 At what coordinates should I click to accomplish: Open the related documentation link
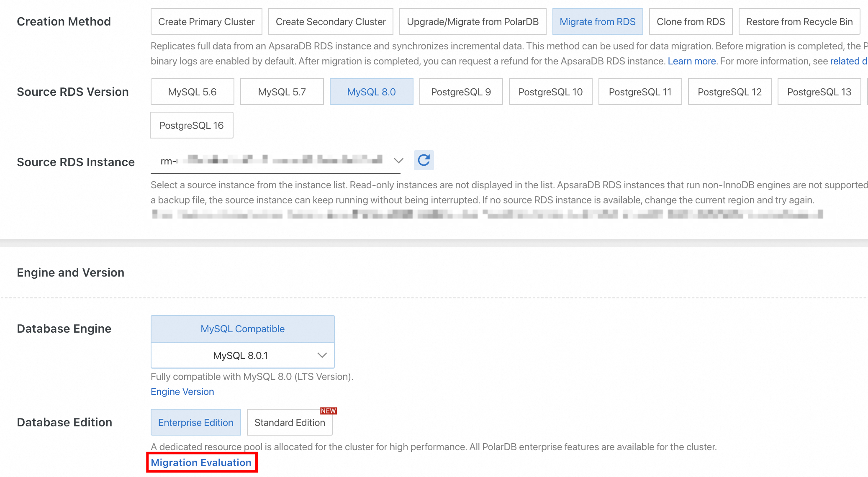pos(849,61)
